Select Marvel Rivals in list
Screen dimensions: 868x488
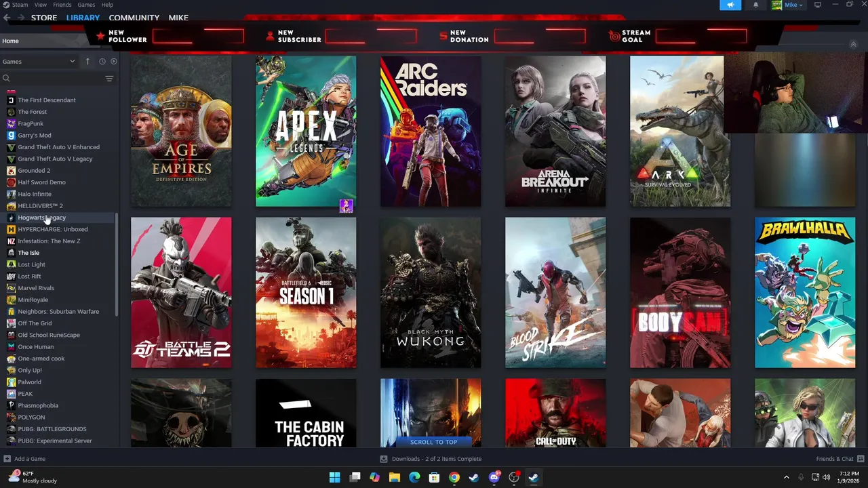(36, 288)
